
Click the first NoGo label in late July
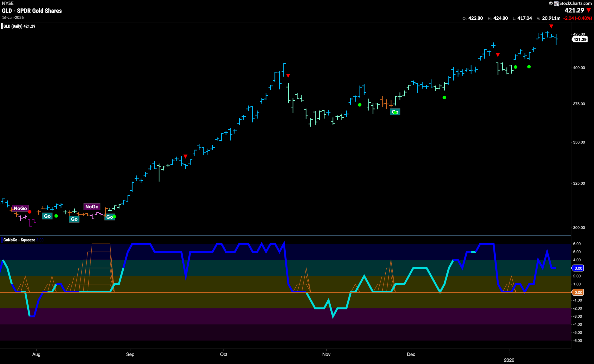20,208
